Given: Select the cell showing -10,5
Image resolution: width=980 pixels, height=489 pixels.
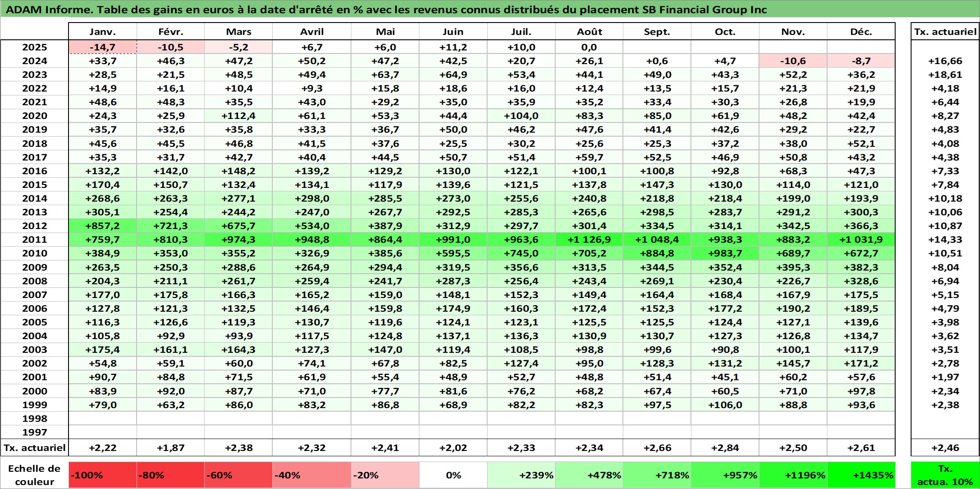Looking at the screenshot, I should click(171, 47).
